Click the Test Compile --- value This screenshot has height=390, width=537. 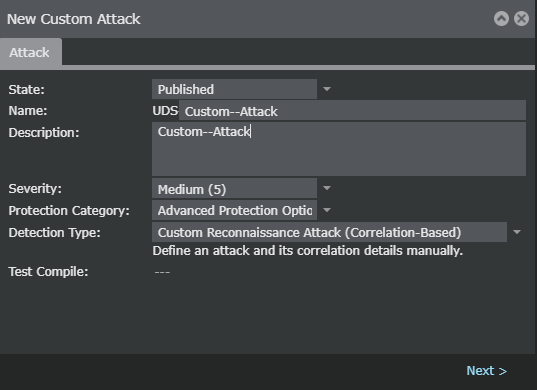(x=162, y=272)
